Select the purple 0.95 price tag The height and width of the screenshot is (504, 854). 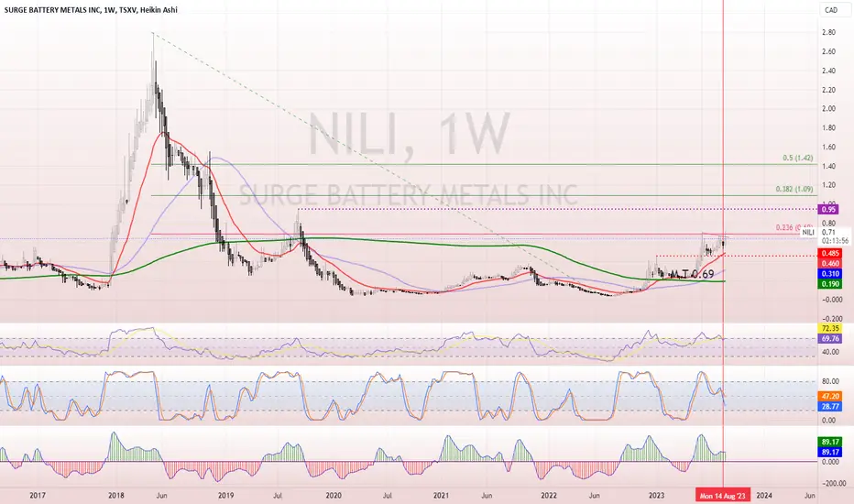pos(828,209)
